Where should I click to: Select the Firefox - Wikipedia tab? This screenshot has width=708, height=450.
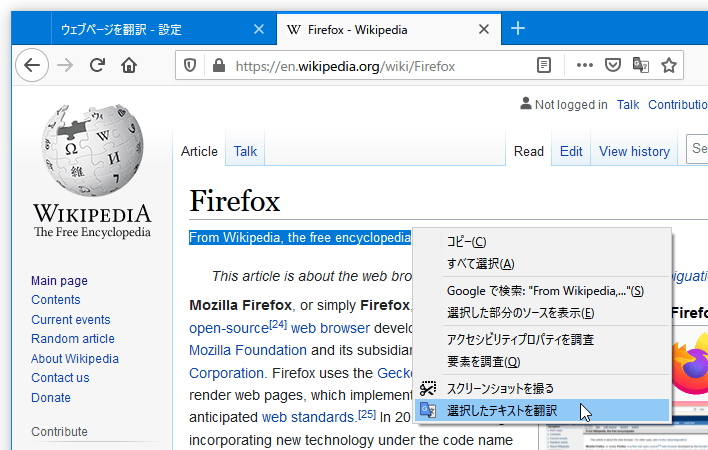tap(389, 29)
